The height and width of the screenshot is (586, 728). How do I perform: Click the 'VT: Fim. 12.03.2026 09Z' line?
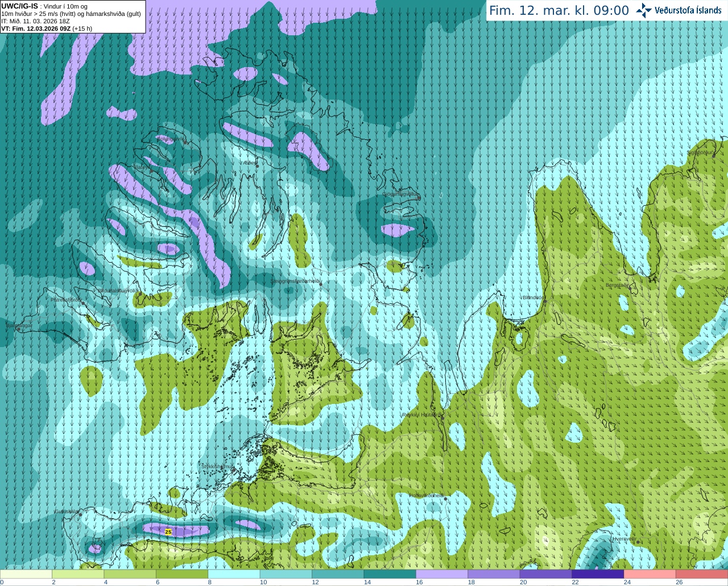[x=47, y=28]
